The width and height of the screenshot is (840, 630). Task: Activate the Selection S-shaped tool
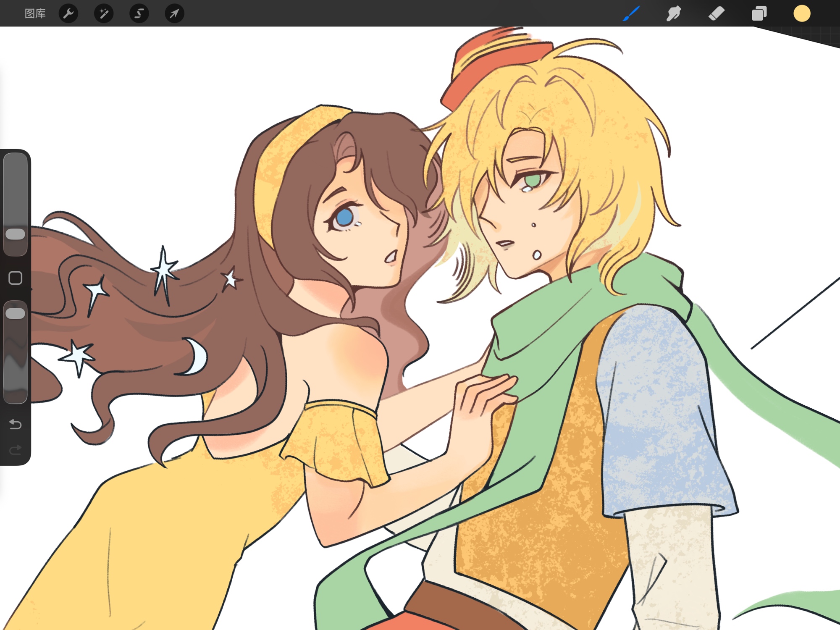coord(139,13)
